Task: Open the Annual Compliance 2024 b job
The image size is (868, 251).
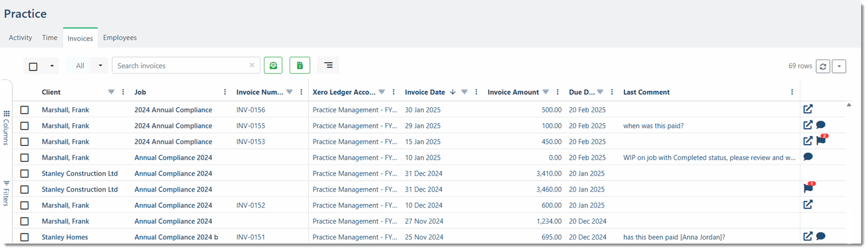Action: 176,237
